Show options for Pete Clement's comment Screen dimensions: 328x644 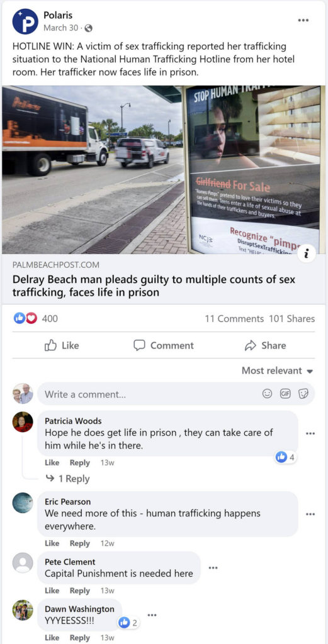point(213,568)
